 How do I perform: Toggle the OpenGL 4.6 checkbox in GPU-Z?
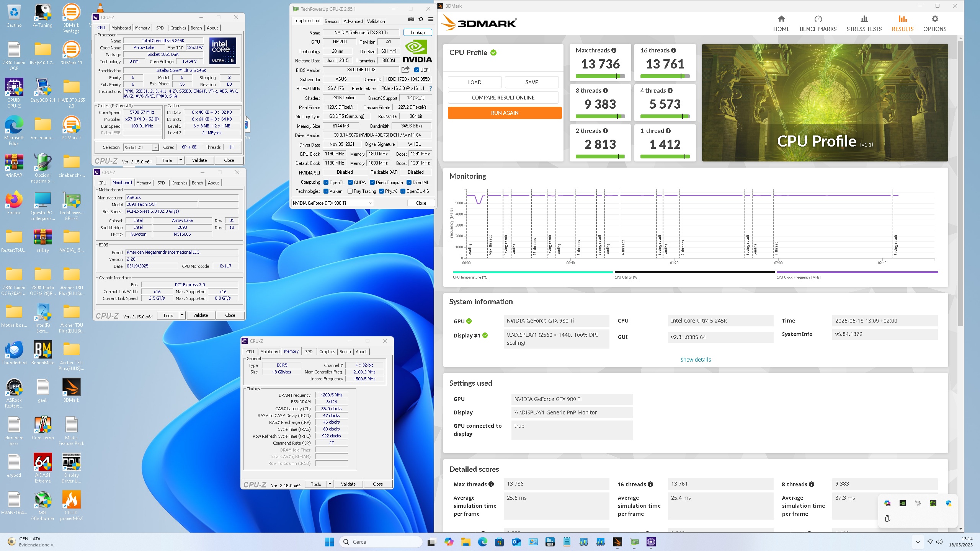coord(403,191)
